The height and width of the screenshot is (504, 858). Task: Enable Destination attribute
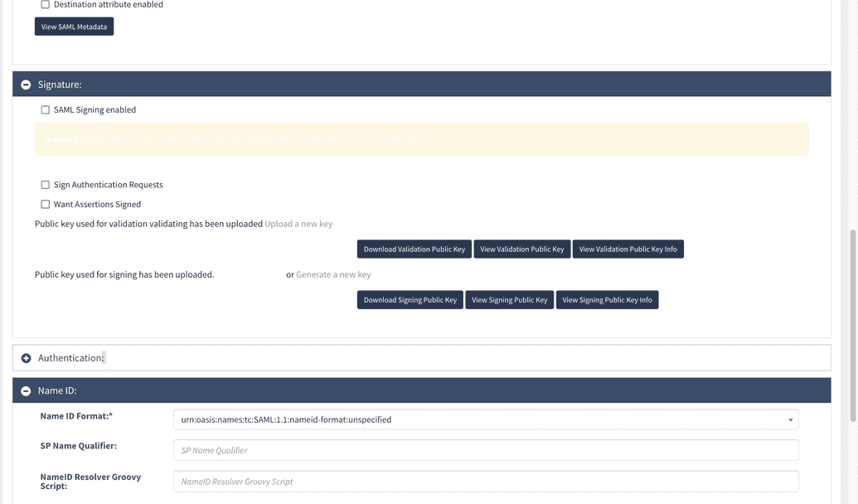pyautogui.click(x=45, y=4)
